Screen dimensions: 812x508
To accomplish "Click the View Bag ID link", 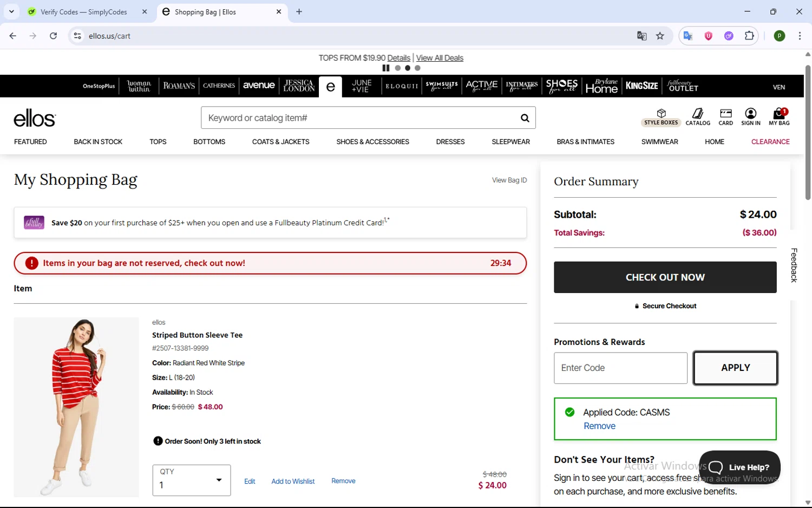I will [509, 180].
